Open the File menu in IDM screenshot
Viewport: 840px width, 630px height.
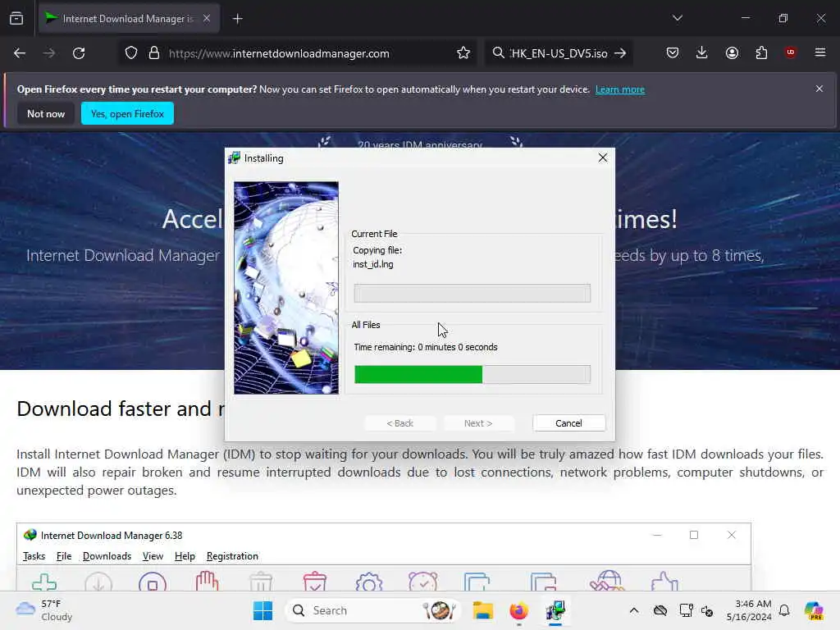click(x=64, y=556)
